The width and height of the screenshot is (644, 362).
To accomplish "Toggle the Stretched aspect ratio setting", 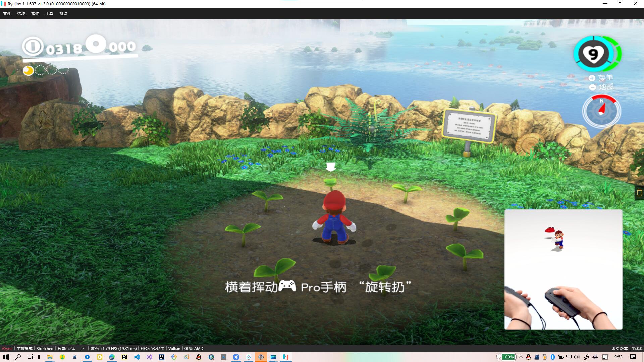I will tap(45, 349).
